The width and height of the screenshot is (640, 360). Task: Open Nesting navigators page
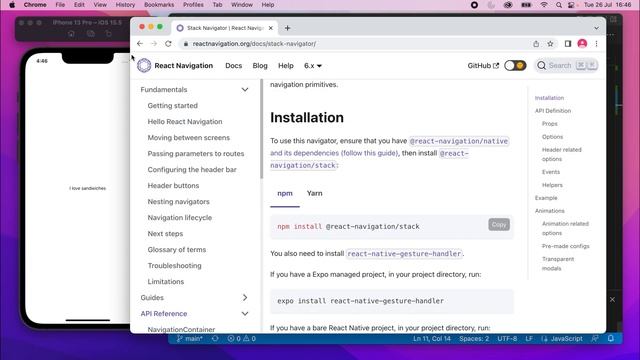click(x=178, y=202)
